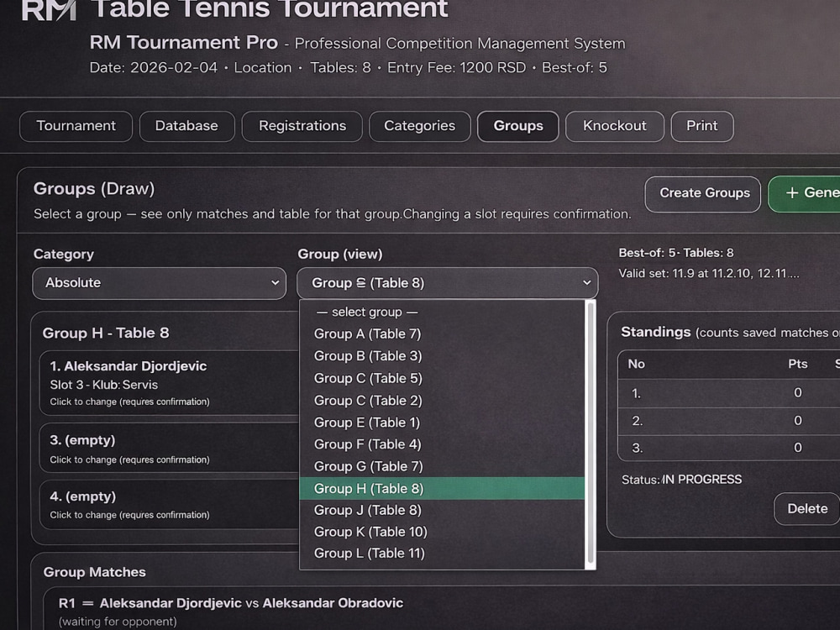Screen dimensions: 840x630
Task: Click the 'Best-of: 5· Tables: 8' info text
Action: coord(676,253)
